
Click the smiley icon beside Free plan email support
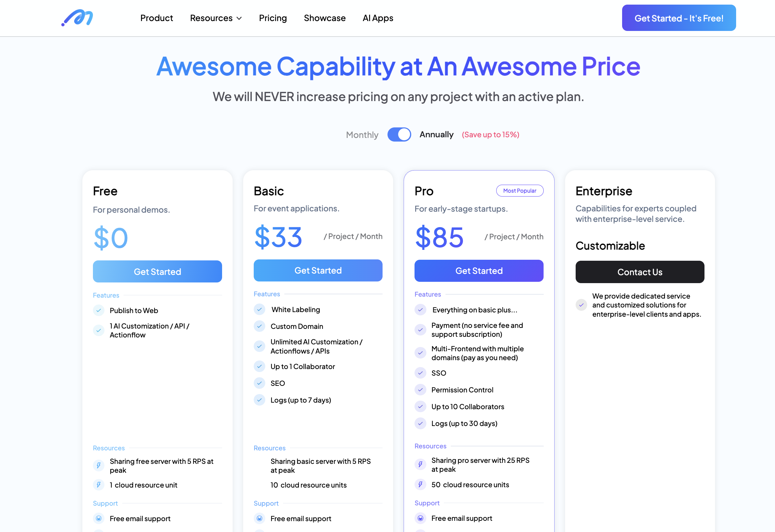[x=99, y=518]
